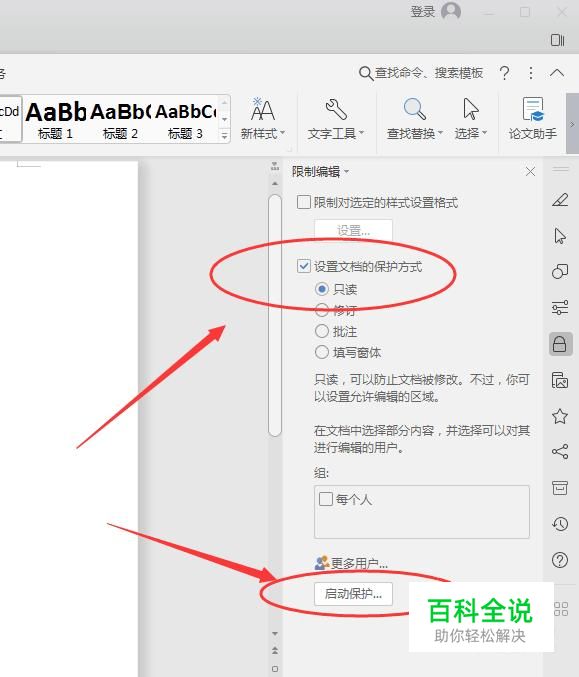Open the 查找替换 dropdown arrow
Image resolution: width=579 pixels, height=677 pixels.
pos(440,133)
